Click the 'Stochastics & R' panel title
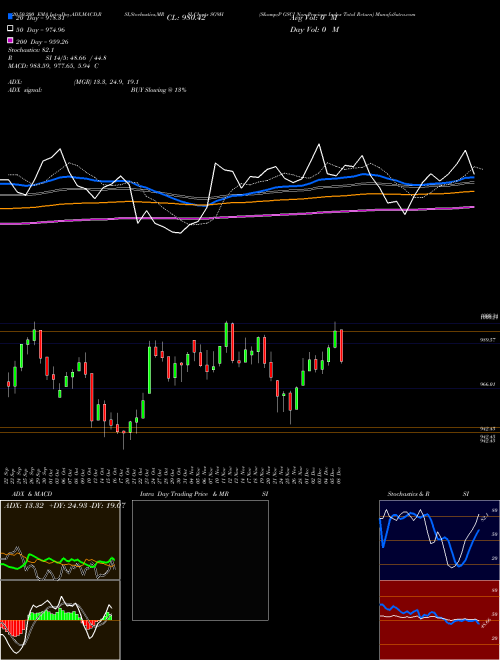This screenshot has width=500, height=660. pyautogui.click(x=408, y=494)
